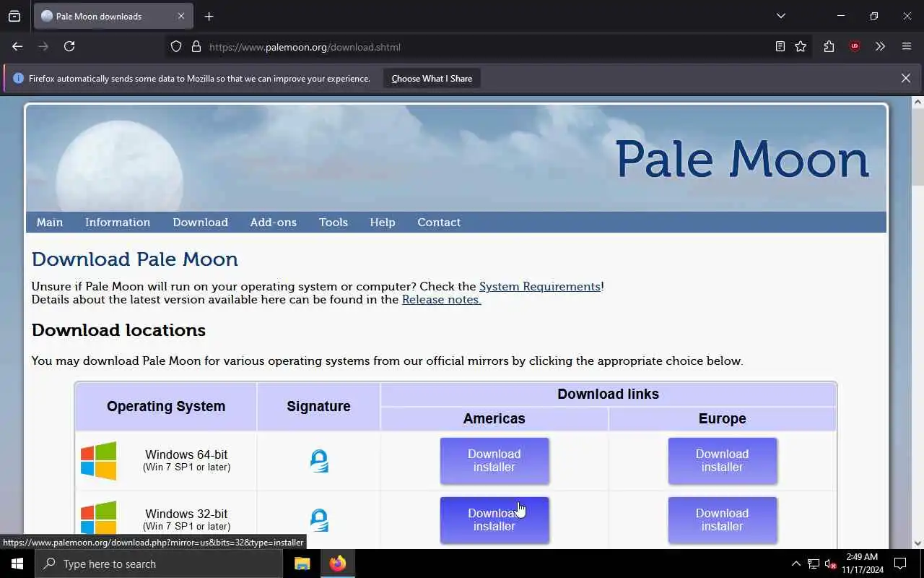
Task: Show hidden system tray icons
Action: click(796, 564)
